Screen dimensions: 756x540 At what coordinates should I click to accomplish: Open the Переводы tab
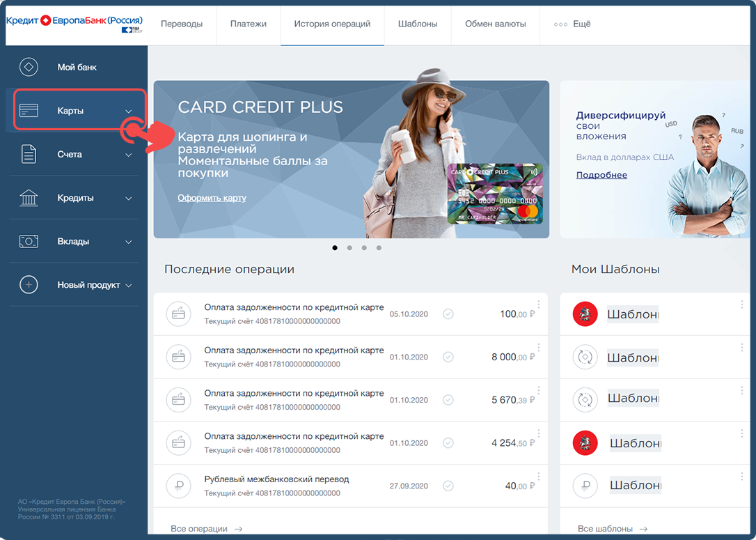point(182,24)
